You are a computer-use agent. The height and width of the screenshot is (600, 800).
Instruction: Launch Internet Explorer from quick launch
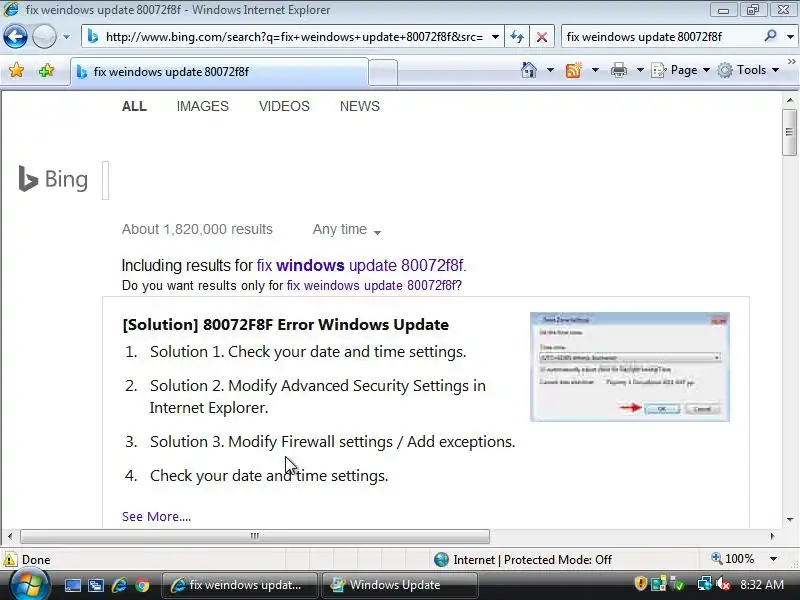click(x=119, y=585)
